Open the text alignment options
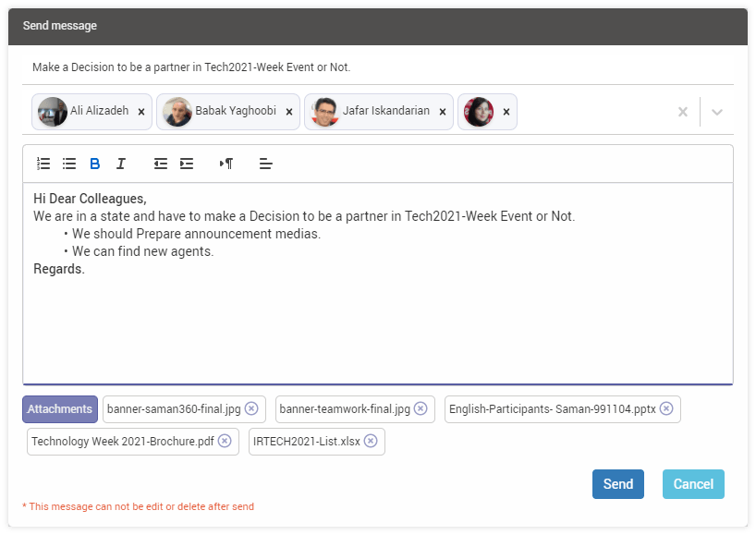This screenshot has height=535, width=756. 265,164
